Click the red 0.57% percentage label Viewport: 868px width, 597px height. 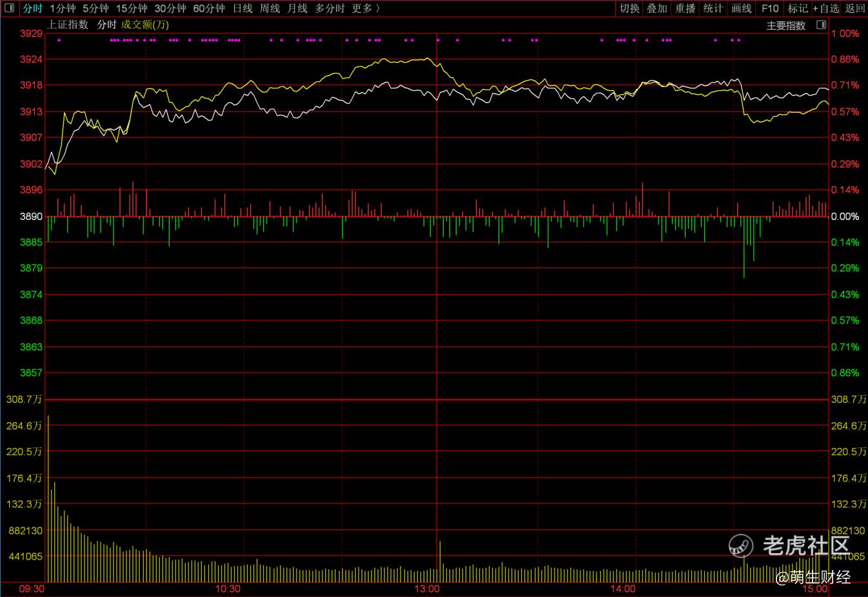pyautogui.click(x=845, y=112)
